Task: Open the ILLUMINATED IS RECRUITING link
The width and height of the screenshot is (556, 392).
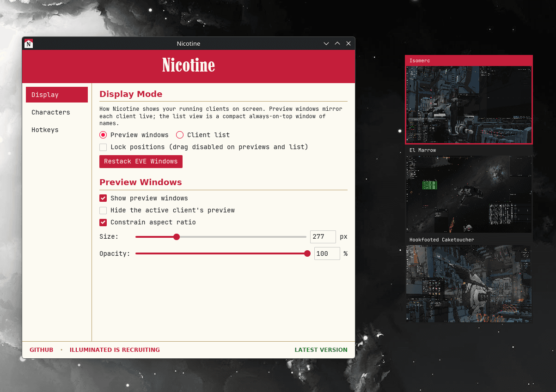Action: pos(115,350)
